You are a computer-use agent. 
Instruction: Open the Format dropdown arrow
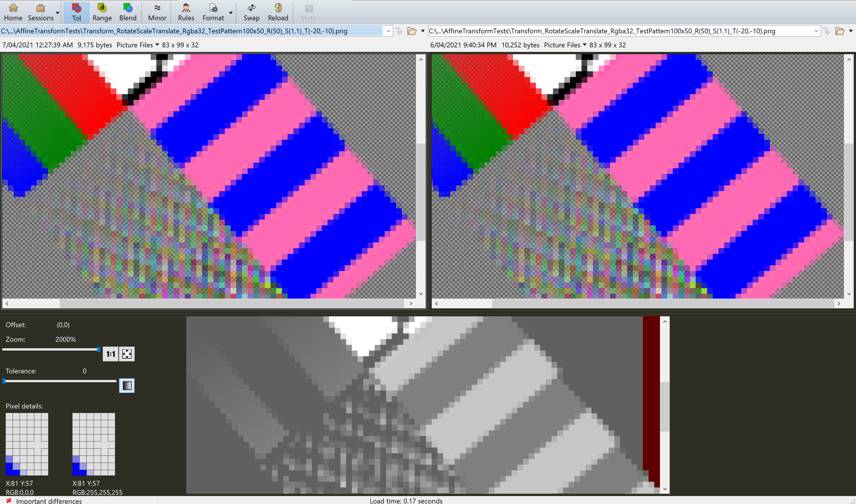231,13
